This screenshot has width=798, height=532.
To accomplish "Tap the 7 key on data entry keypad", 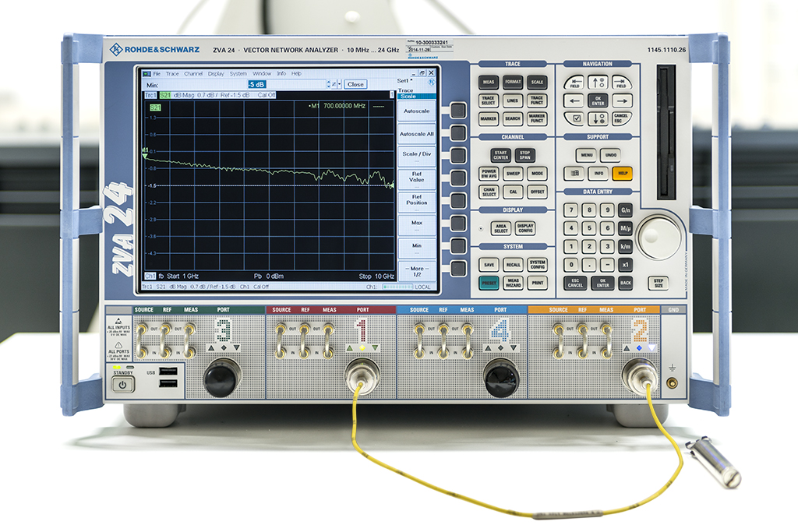I will (571, 210).
